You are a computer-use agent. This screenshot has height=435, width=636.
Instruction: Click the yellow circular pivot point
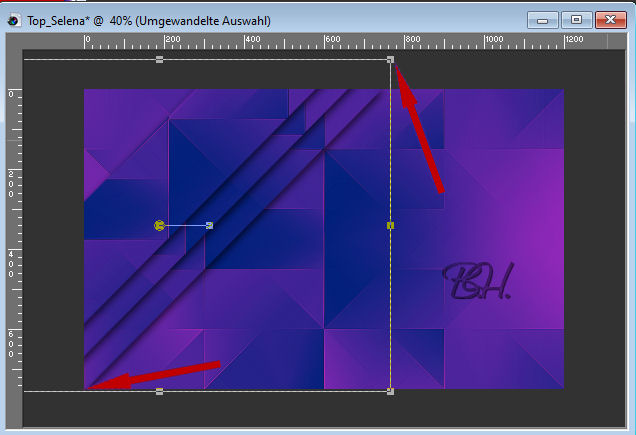[x=159, y=226]
